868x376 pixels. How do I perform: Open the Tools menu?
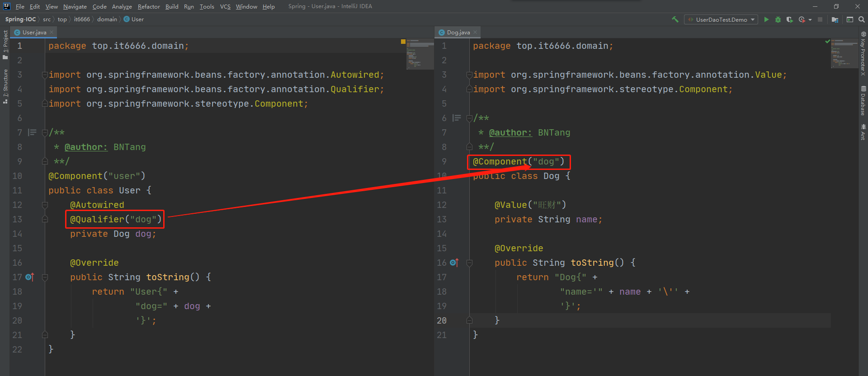tap(207, 6)
